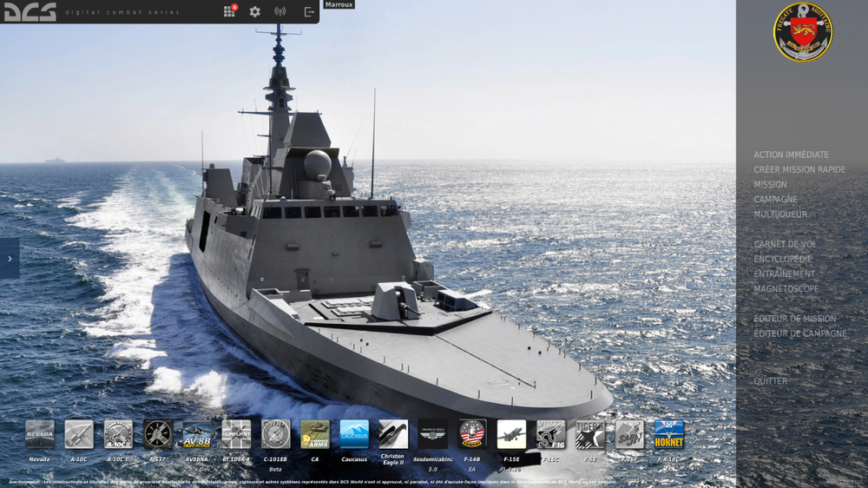Select the Caucasus terrain module icon
Viewport: 868px width, 488px height.
point(354,433)
